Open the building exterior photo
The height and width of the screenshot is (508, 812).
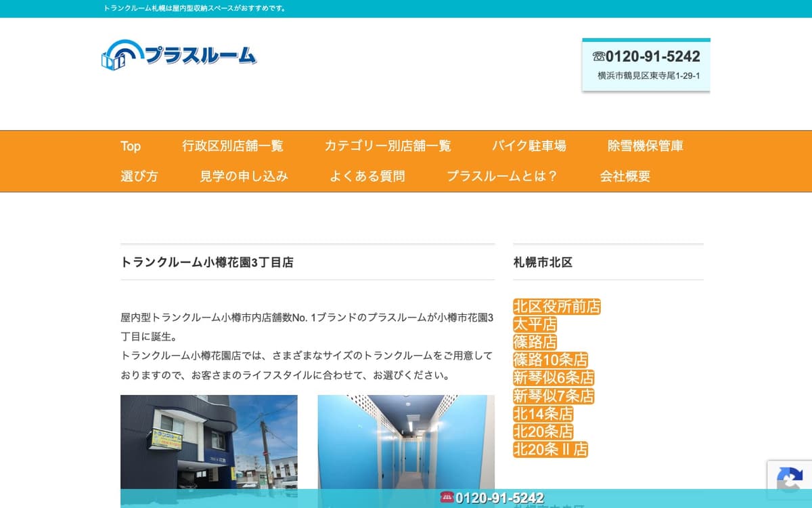(209, 451)
